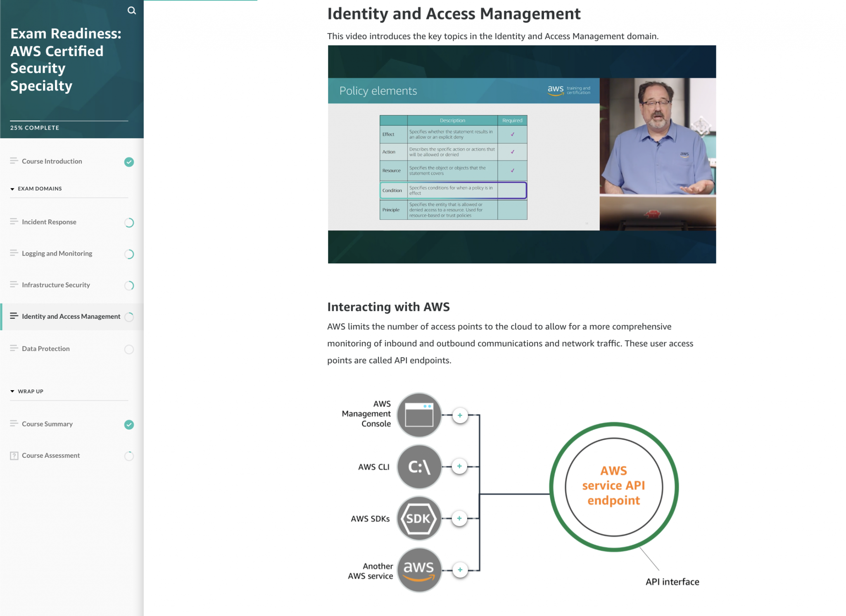Screen dimensions: 846x616
Task: Click the SDK hexagon icon
Action: point(419,519)
